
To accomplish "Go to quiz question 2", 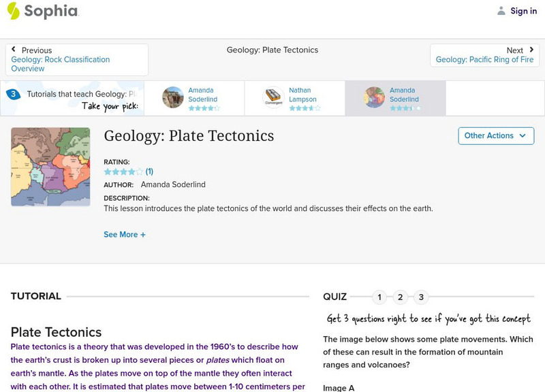I will pos(401,297).
